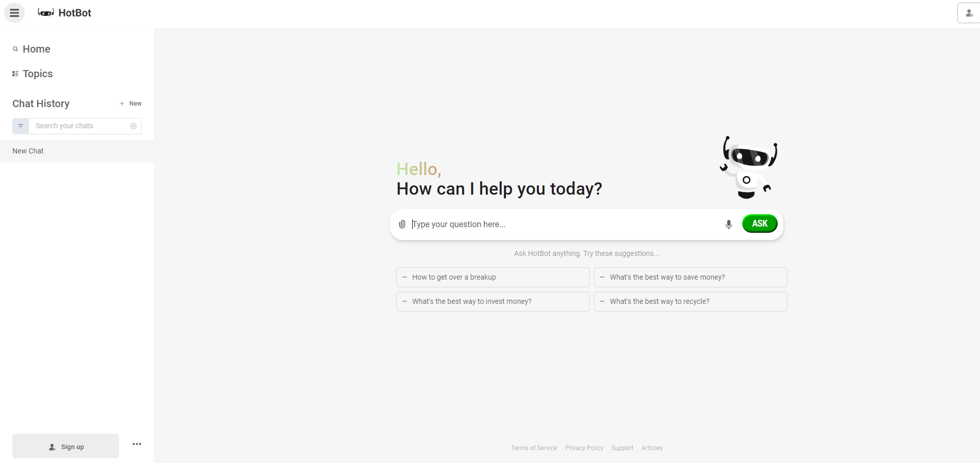Start a New chat
The width and height of the screenshot is (980, 463).
[131, 104]
